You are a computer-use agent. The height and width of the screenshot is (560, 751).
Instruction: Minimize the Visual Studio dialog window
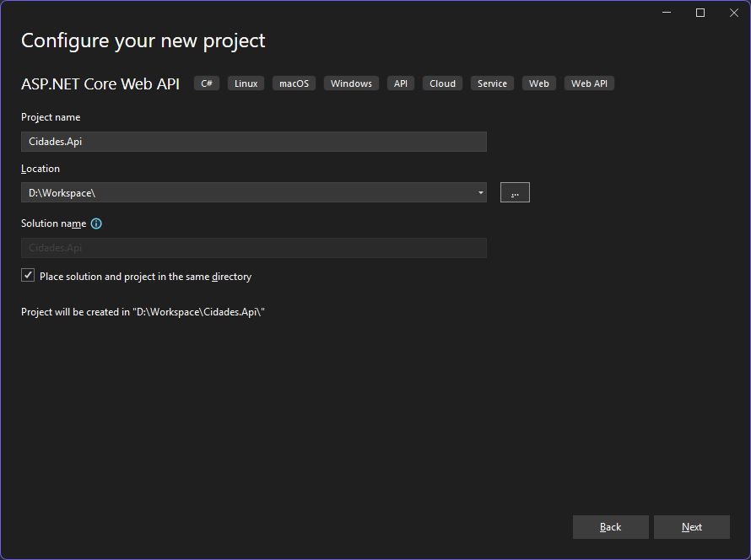[x=666, y=12]
